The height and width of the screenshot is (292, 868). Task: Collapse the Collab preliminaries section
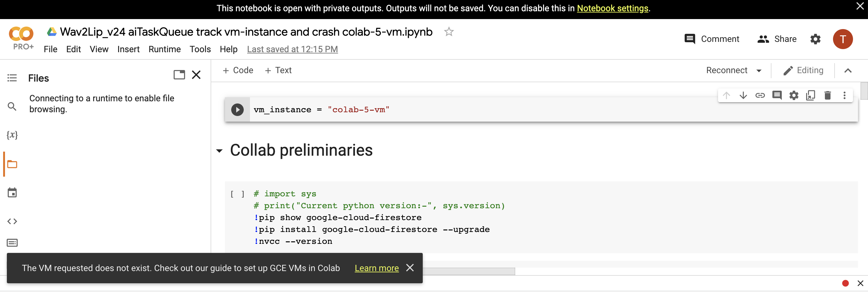click(x=219, y=151)
